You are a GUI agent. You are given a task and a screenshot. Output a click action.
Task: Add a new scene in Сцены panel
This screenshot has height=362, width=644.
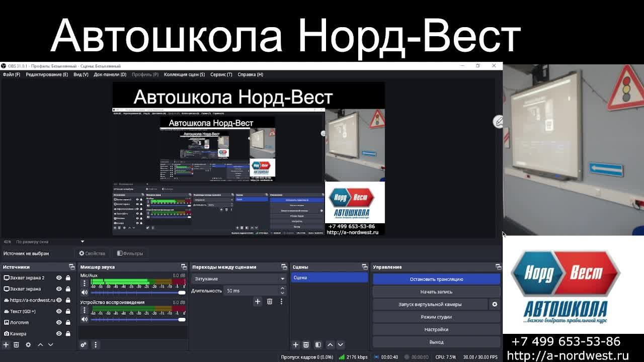pos(296,344)
